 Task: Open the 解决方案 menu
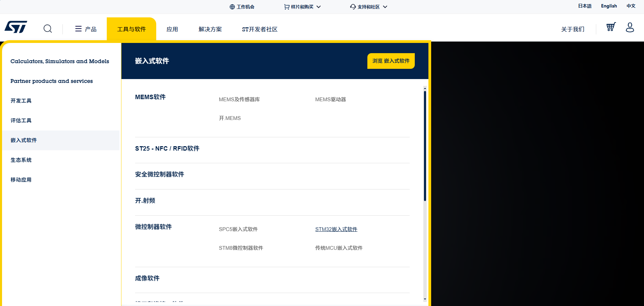(210, 29)
